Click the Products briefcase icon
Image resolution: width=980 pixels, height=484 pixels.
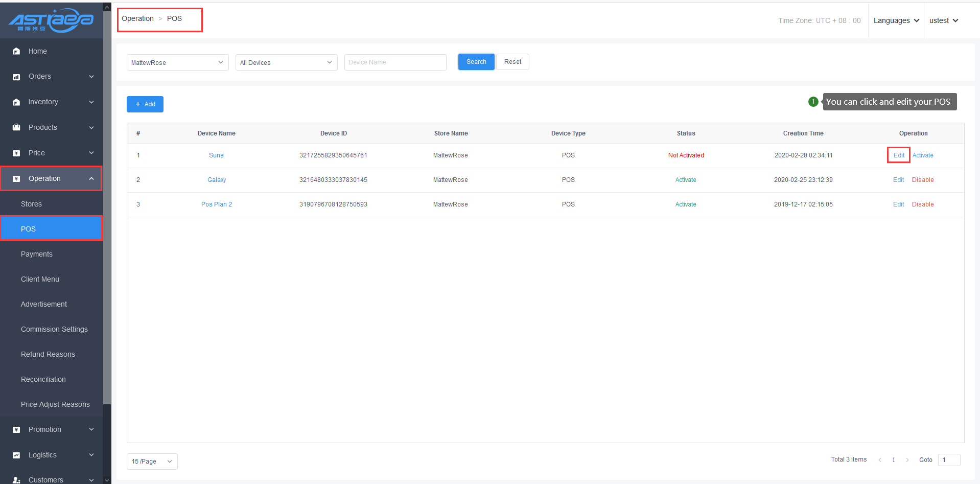click(x=16, y=127)
